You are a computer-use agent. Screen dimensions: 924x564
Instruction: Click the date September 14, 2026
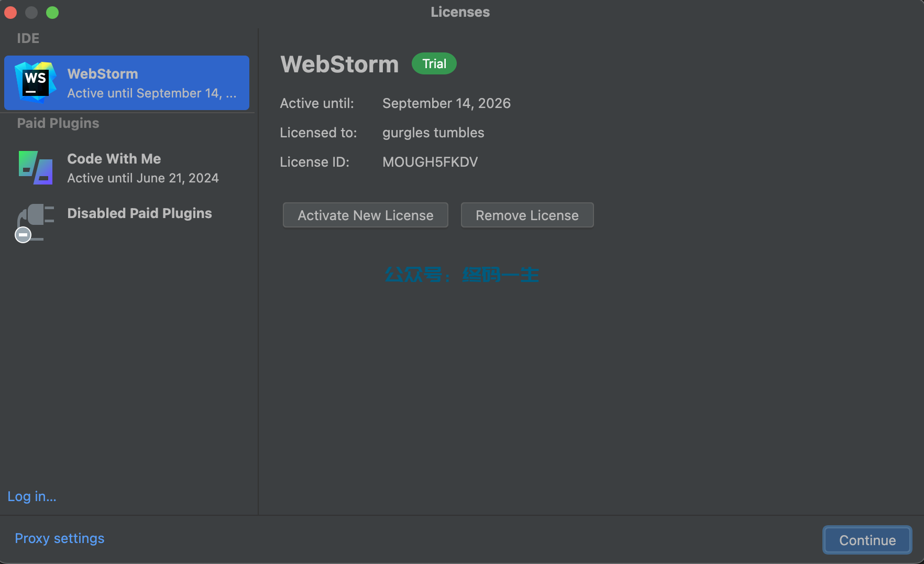[x=446, y=103]
